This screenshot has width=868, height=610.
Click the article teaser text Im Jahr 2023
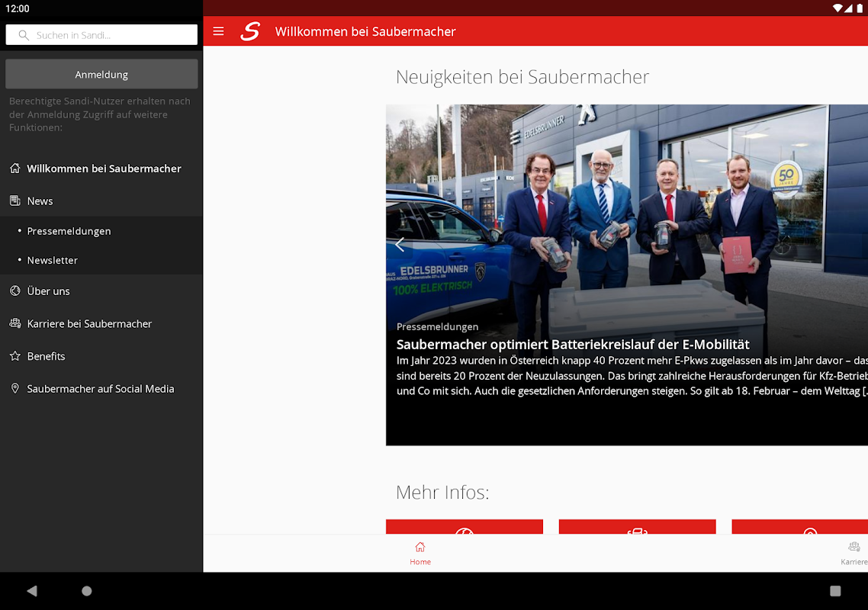[632, 376]
